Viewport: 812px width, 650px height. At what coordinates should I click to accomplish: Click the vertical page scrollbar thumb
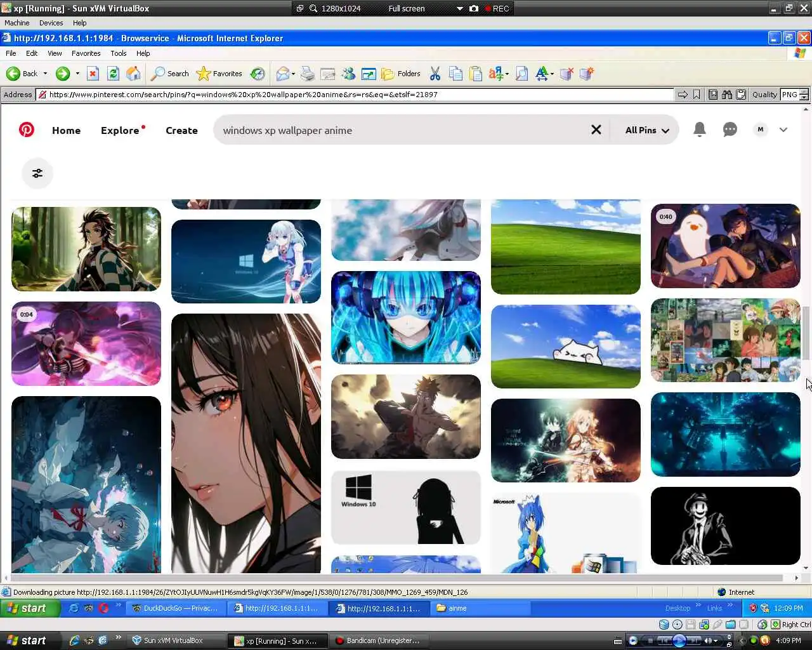click(806, 333)
